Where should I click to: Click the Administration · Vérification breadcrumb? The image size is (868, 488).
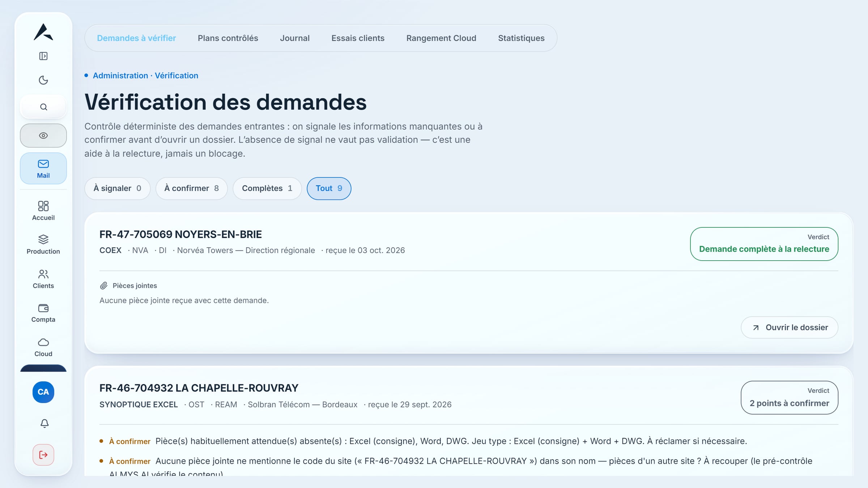[145, 76]
